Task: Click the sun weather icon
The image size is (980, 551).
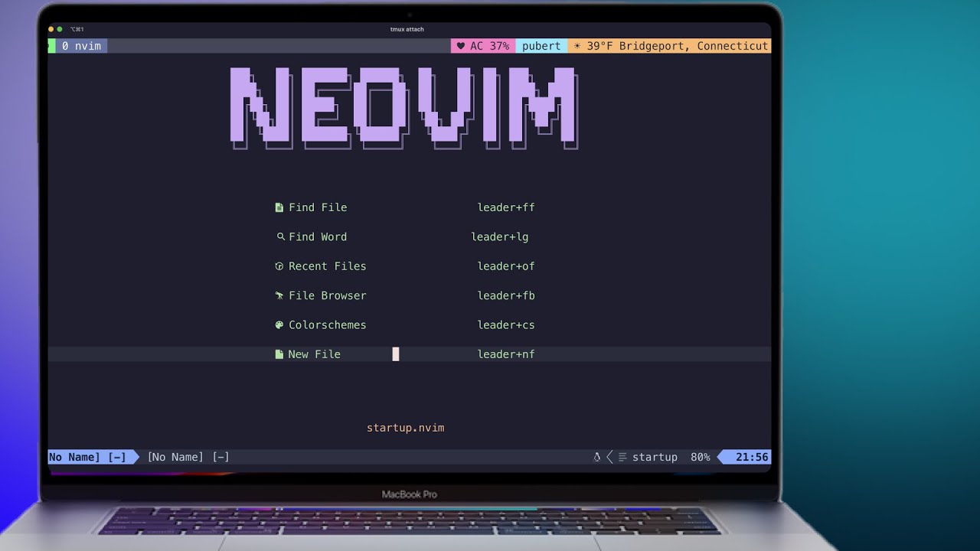Action: click(x=577, y=46)
